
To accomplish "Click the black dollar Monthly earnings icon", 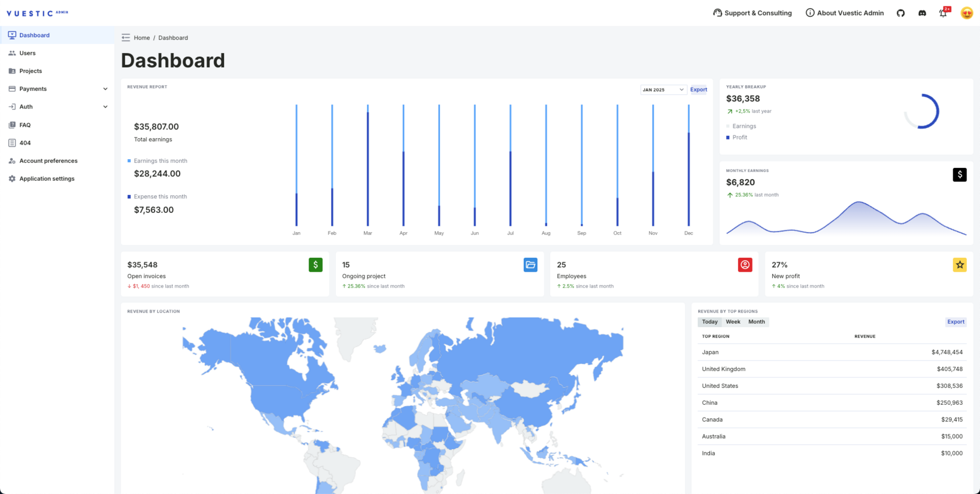I will click(960, 174).
